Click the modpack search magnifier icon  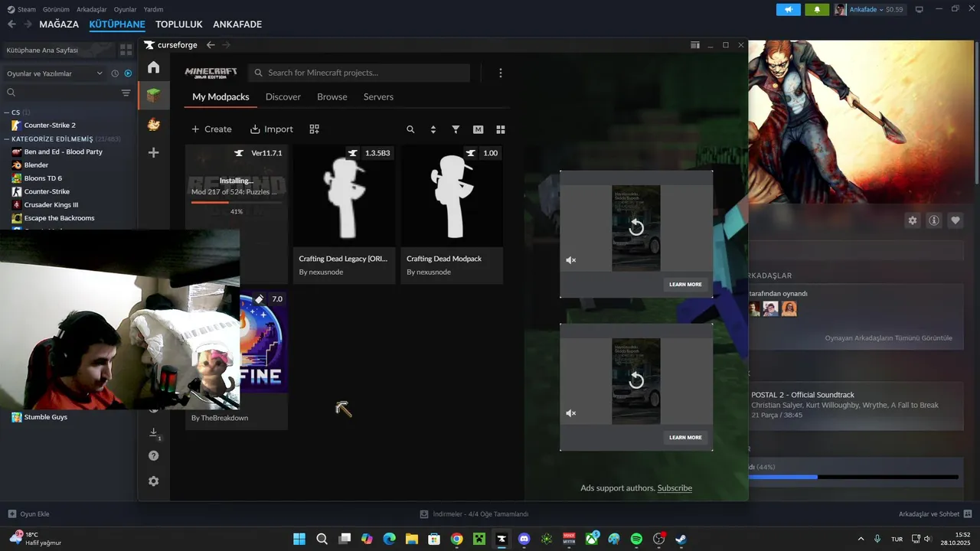[410, 129]
